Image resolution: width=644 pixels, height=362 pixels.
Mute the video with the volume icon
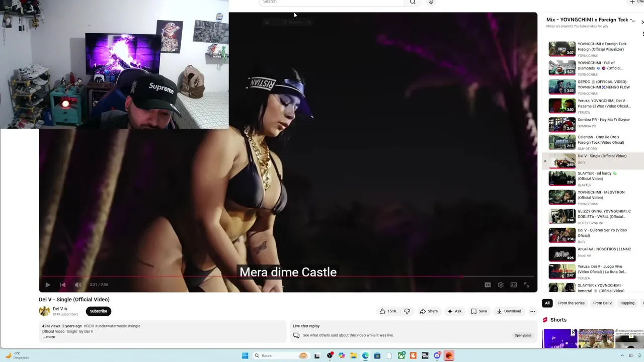[78, 285]
